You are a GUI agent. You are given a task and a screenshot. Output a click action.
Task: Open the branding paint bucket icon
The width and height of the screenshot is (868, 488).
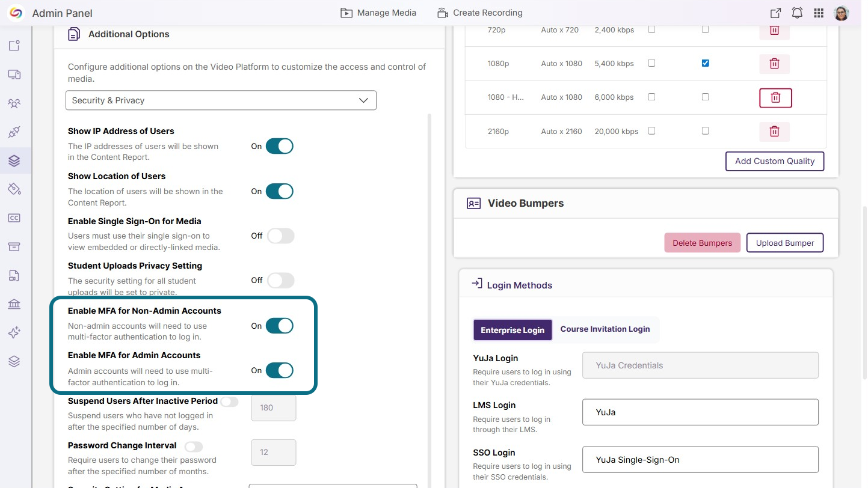(14, 189)
